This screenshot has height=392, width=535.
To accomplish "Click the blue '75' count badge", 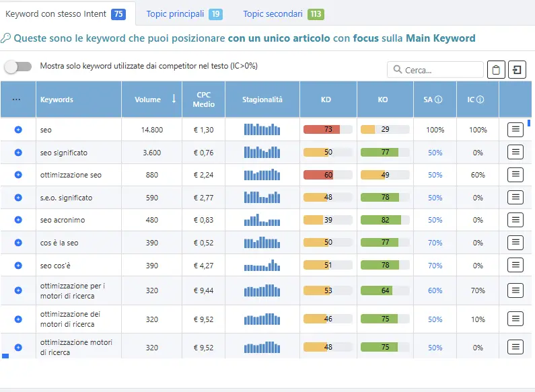I will [x=118, y=14].
